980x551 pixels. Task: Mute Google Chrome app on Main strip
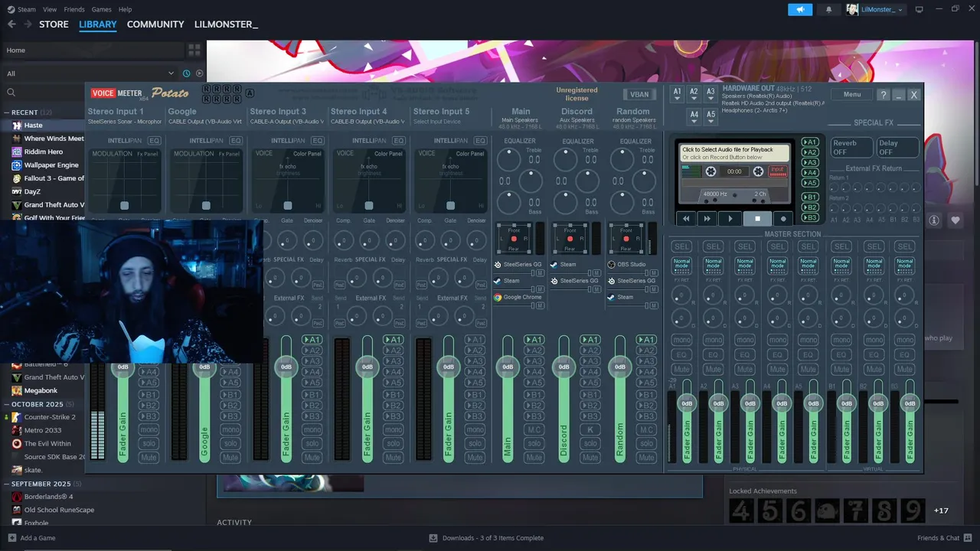540,305
